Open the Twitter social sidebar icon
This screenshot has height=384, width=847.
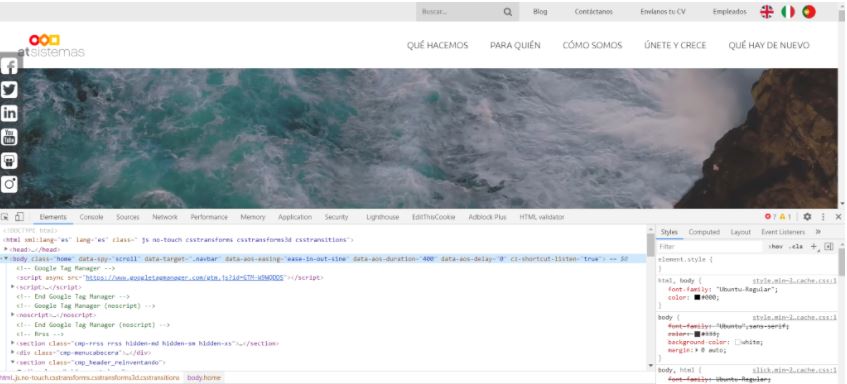point(9,90)
